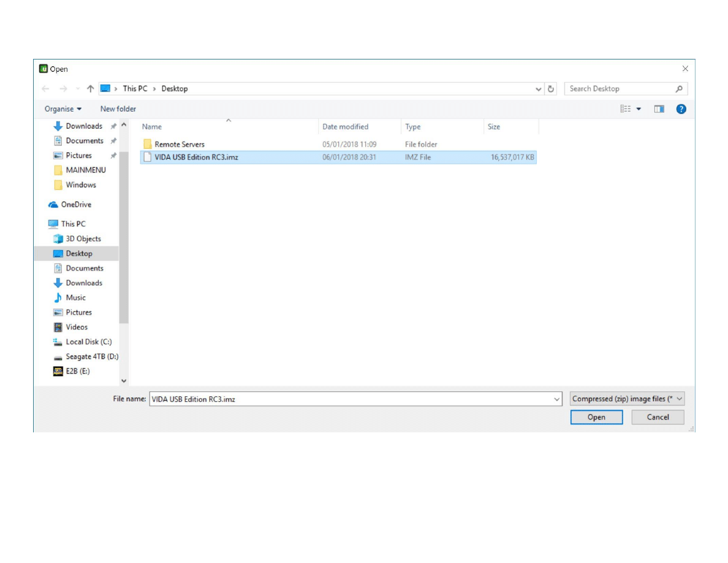Click the view layout icon
This screenshot has width=728, height=563.
626,109
